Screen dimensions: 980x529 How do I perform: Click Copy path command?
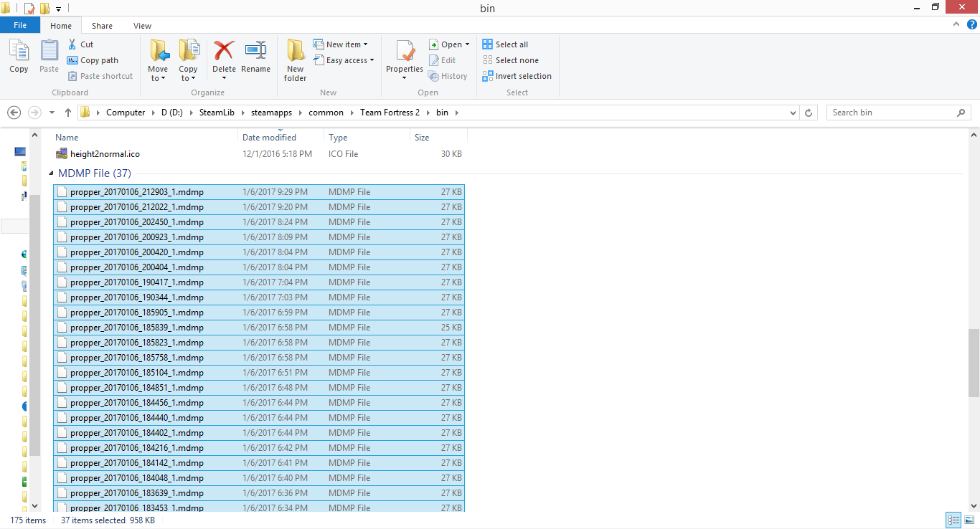93,60
